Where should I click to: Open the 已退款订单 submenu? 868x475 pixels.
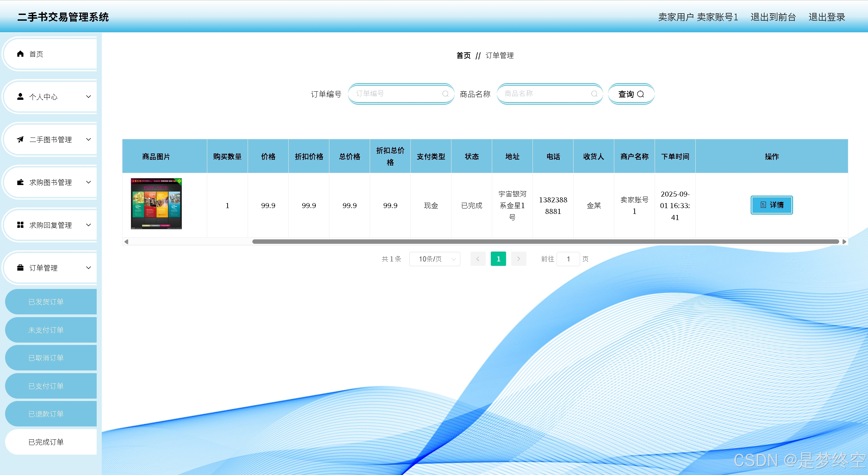[x=51, y=414]
